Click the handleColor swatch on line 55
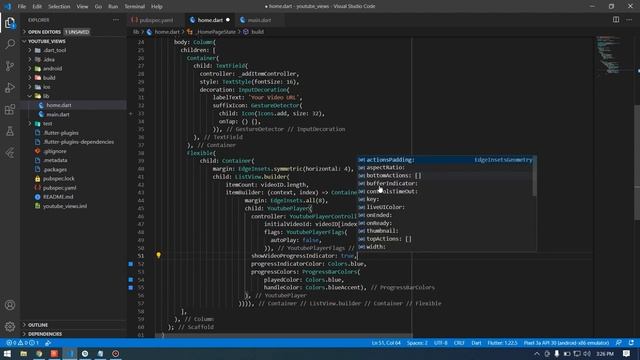 tap(131, 287)
